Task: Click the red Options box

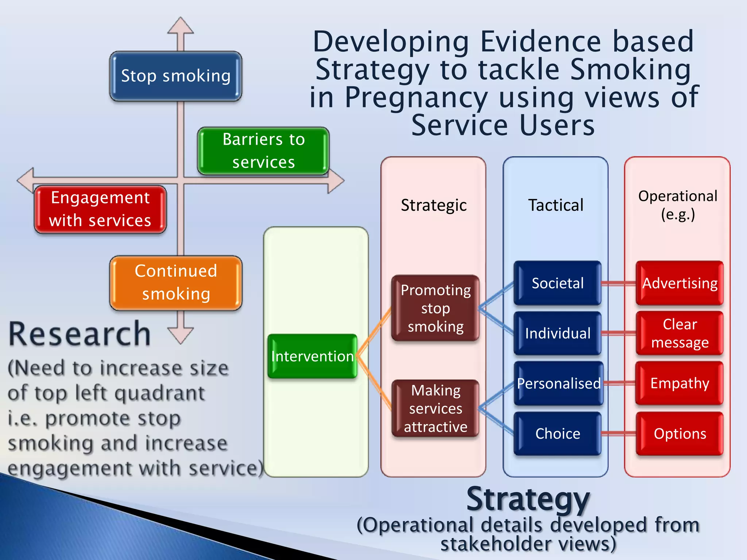Action: click(680, 433)
